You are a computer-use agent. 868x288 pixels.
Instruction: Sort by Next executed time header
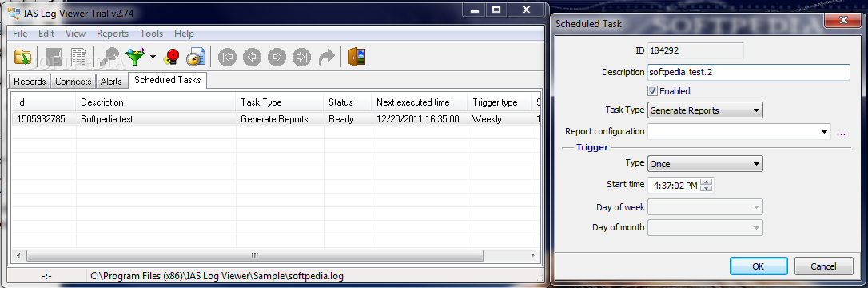click(420, 102)
